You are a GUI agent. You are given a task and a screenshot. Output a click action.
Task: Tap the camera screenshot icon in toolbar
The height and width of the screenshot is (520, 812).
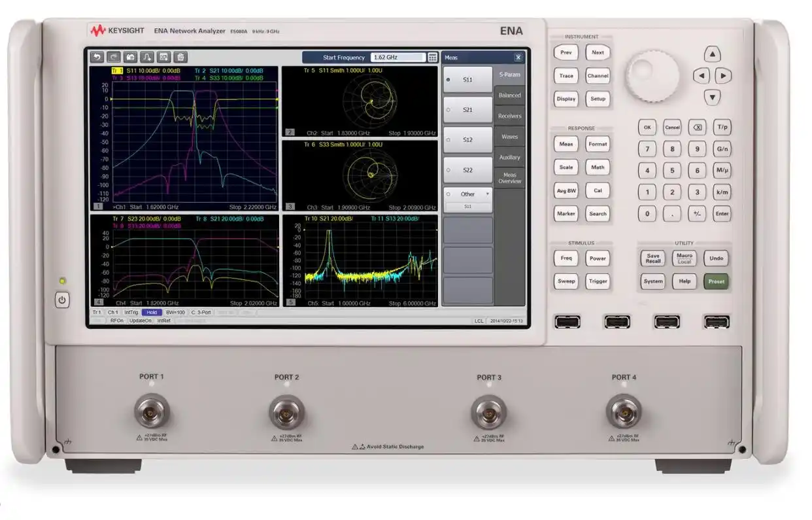[131, 58]
